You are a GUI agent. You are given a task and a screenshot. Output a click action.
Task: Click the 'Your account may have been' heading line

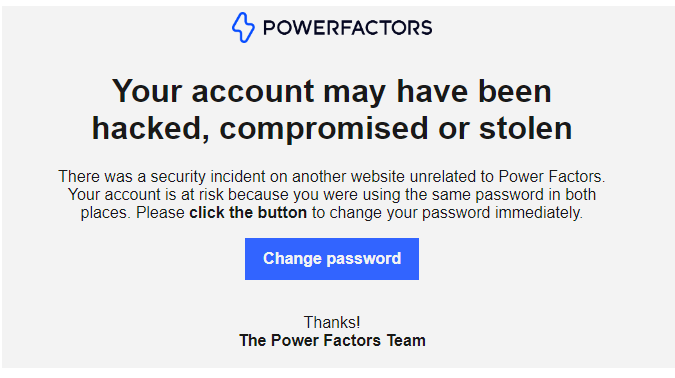point(332,91)
